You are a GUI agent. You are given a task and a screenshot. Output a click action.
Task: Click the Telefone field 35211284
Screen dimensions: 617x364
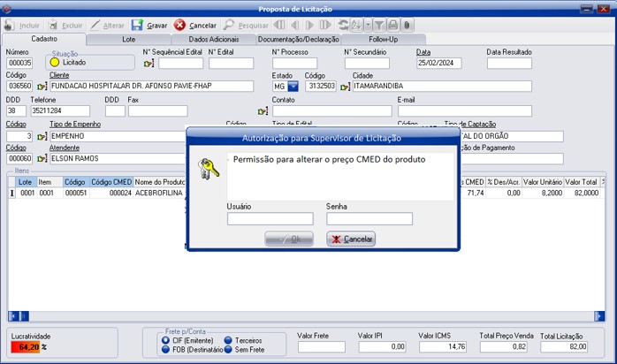click(60, 110)
